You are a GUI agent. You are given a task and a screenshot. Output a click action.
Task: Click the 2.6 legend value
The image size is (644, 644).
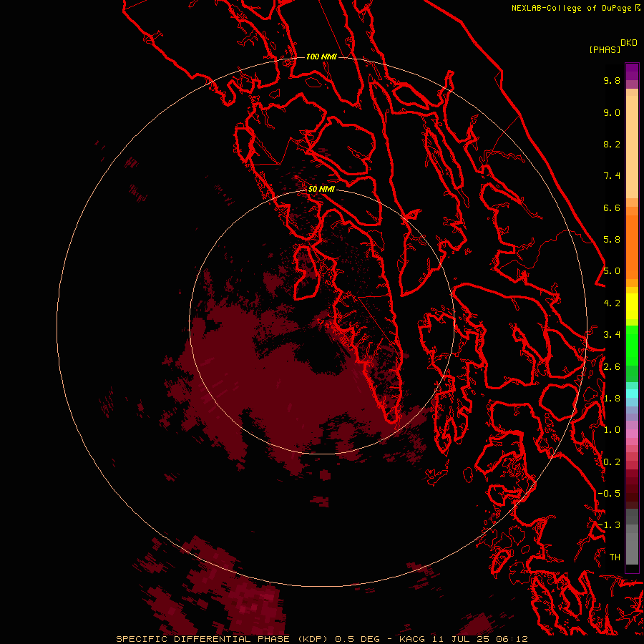point(612,367)
